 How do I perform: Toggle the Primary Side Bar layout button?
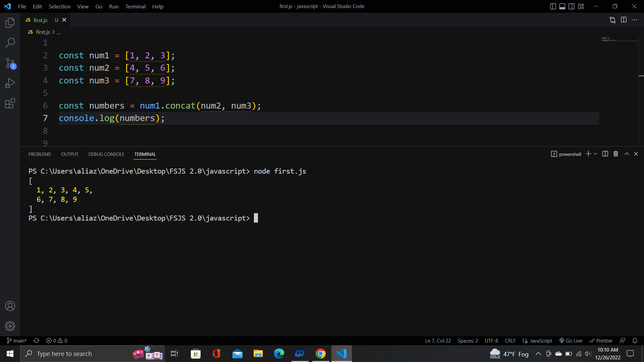pyautogui.click(x=553, y=6)
